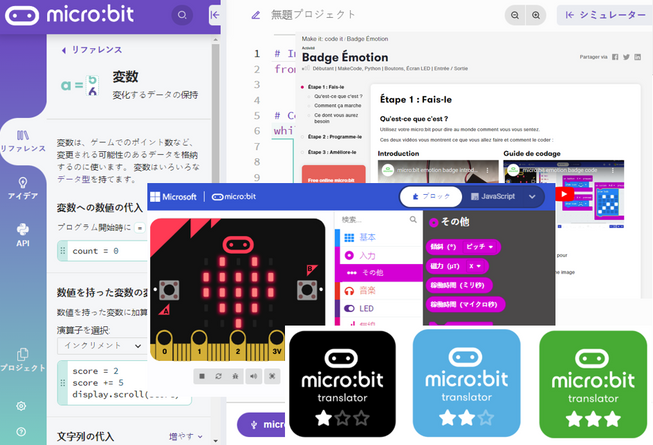Select Étape 2 : Programme-le step

[x=334, y=137]
